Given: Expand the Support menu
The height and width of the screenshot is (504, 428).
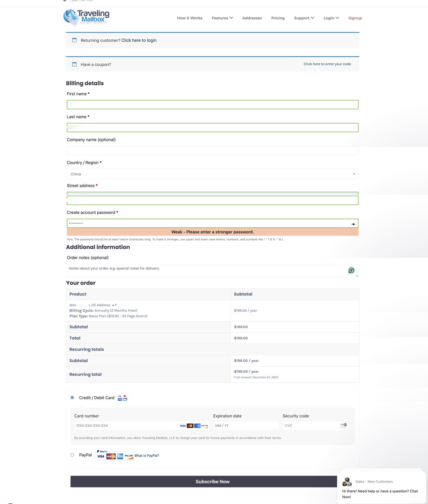Looking at the screenshot, I should (304, 18).
